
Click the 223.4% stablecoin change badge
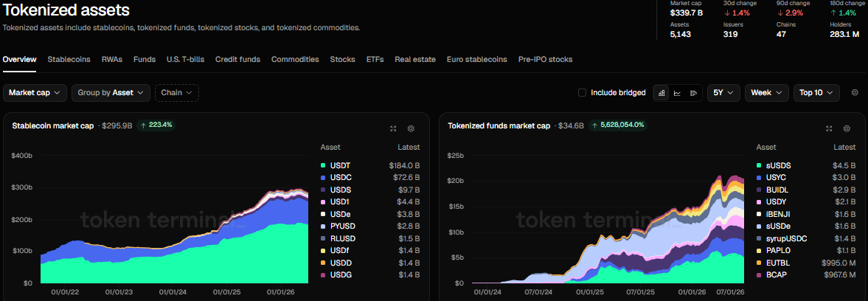tap(156, 125)
